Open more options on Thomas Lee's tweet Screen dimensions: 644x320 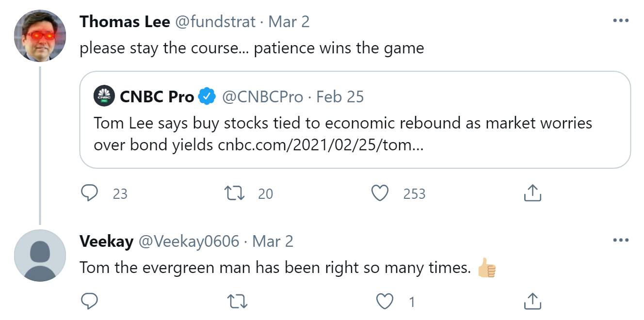621,21
